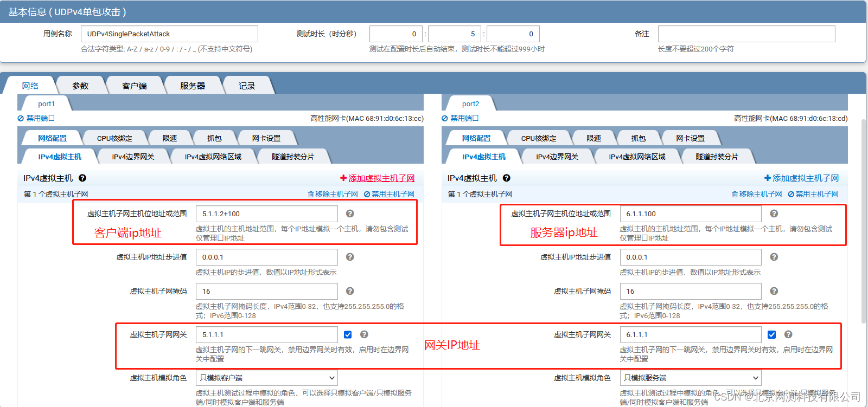Screen dimensions: 868x407
Task: Open port1 网络配置 tab
Action: click(x=52, y=138)
